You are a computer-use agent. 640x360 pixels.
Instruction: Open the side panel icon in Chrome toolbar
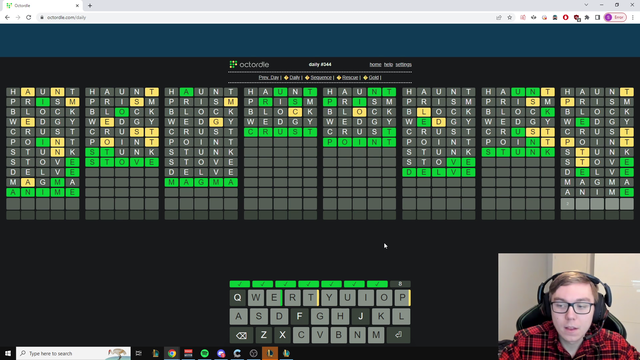(597, 18)
